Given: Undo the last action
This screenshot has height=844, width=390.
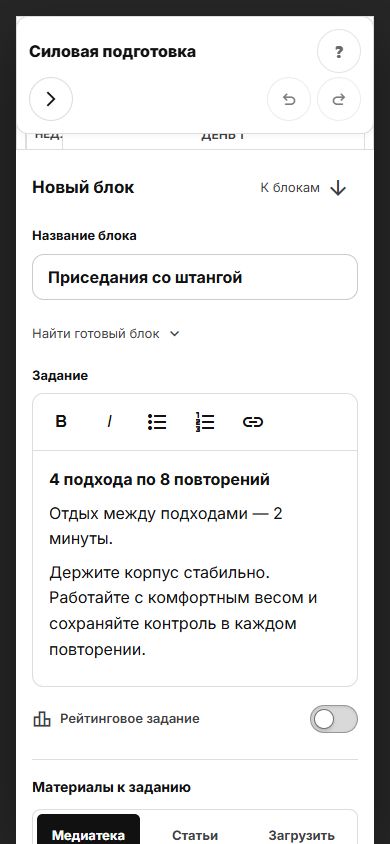Looking at the screenshot, I should click(289, 99).
